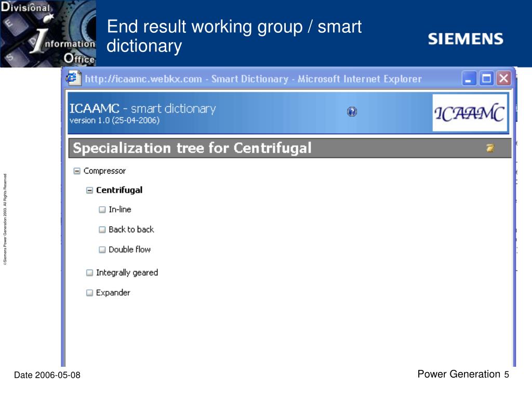532x399 pixels.
Task: Close the Smart Dictionary browser window
Action: [503, 78]
